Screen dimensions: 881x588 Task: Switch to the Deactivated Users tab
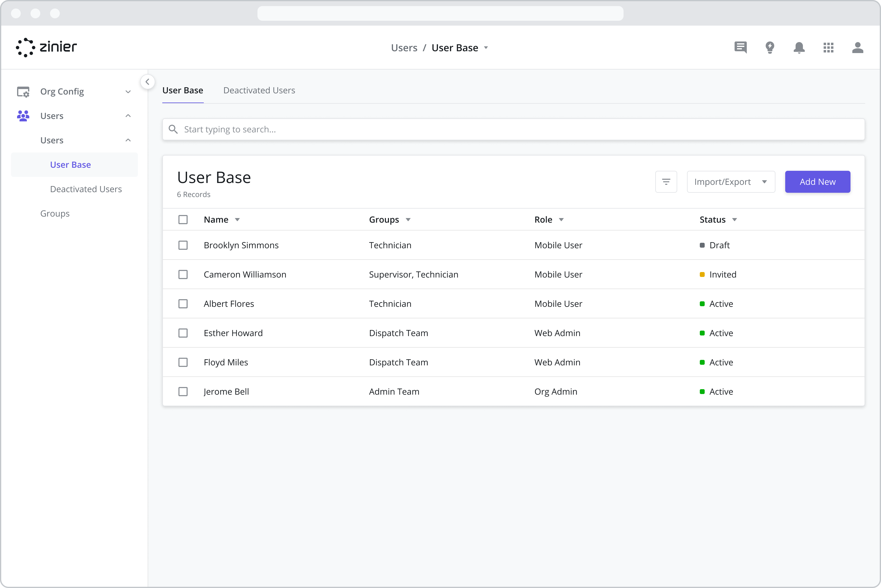point(259,90)
